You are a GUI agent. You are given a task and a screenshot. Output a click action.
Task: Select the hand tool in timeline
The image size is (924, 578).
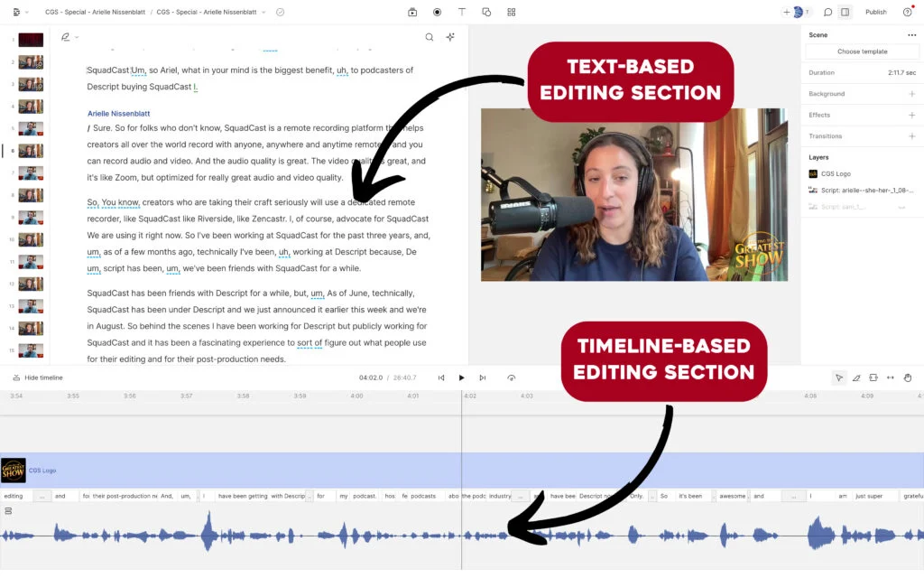[908, 378]
